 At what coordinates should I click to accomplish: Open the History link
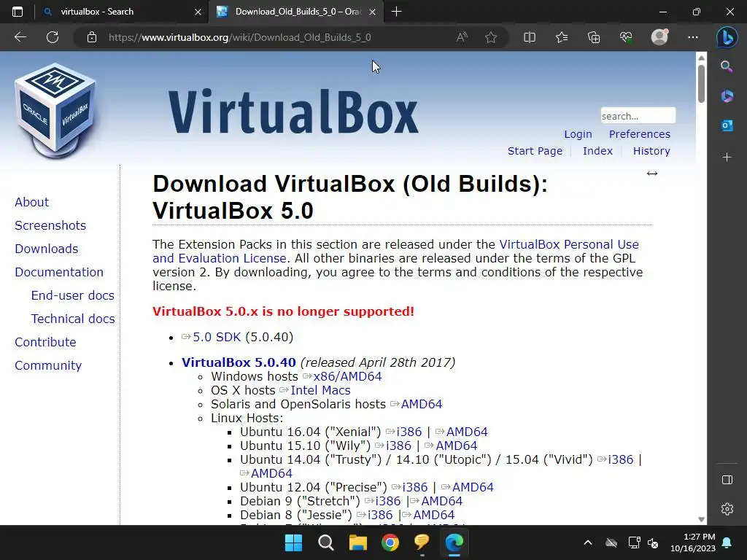[651, 151]
